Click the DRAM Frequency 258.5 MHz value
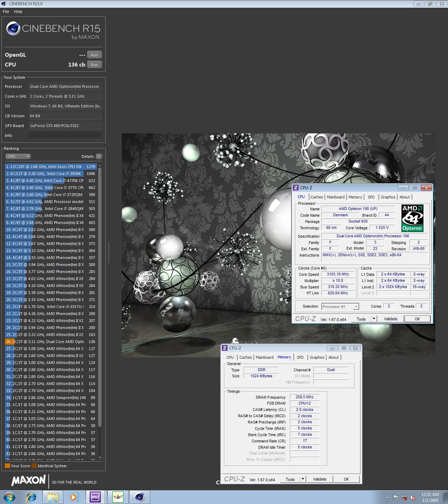Screen dimensions: 448x504 pos(304,397)
